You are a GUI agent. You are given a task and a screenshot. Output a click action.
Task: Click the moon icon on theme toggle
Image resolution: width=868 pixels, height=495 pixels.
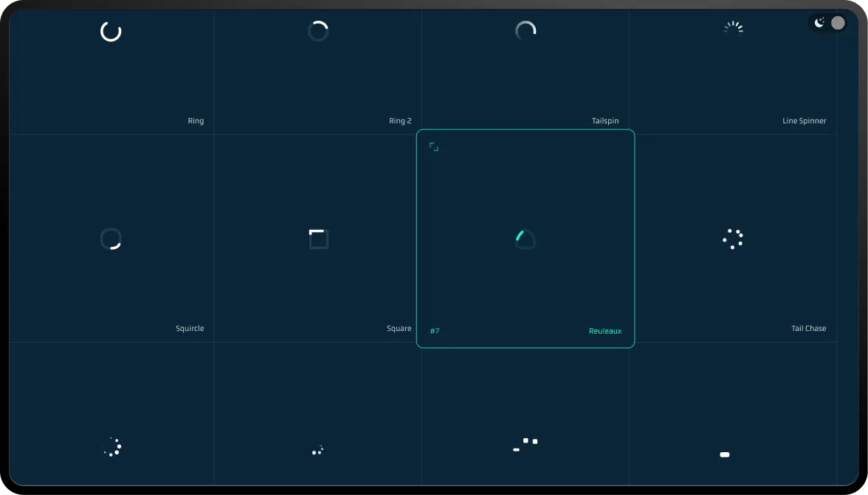tap(819, 23)
